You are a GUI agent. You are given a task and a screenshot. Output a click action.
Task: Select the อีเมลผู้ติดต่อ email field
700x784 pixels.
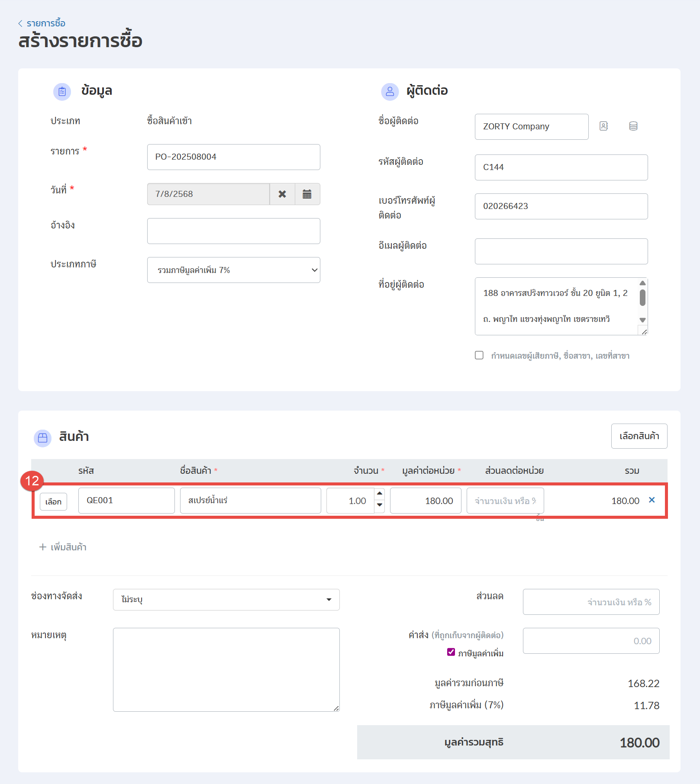[561, 251]
